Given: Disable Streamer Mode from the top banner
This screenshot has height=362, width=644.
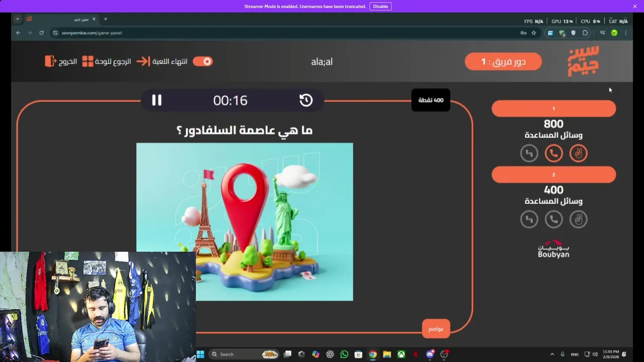Looking at the screenshot, I should [380, 7].
